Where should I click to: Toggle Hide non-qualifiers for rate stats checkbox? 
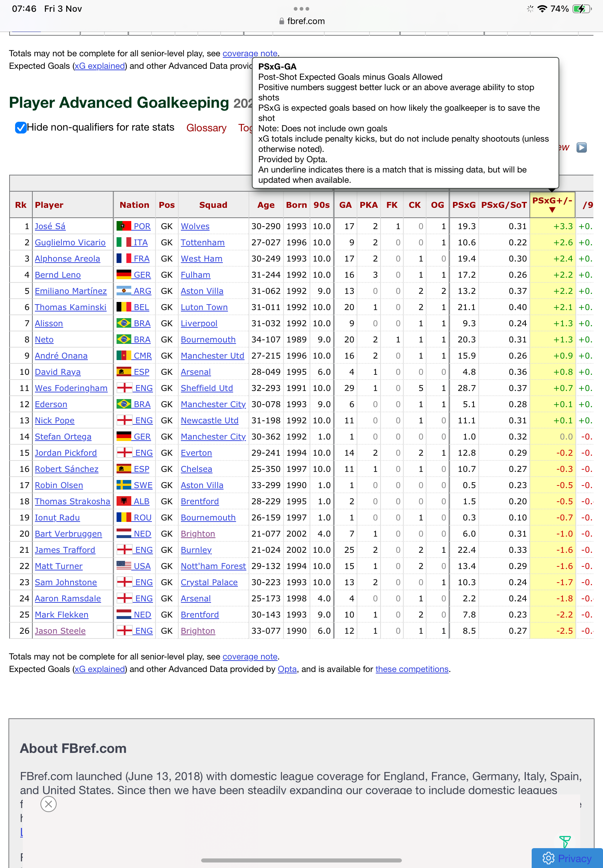click(x=21, y=128)
